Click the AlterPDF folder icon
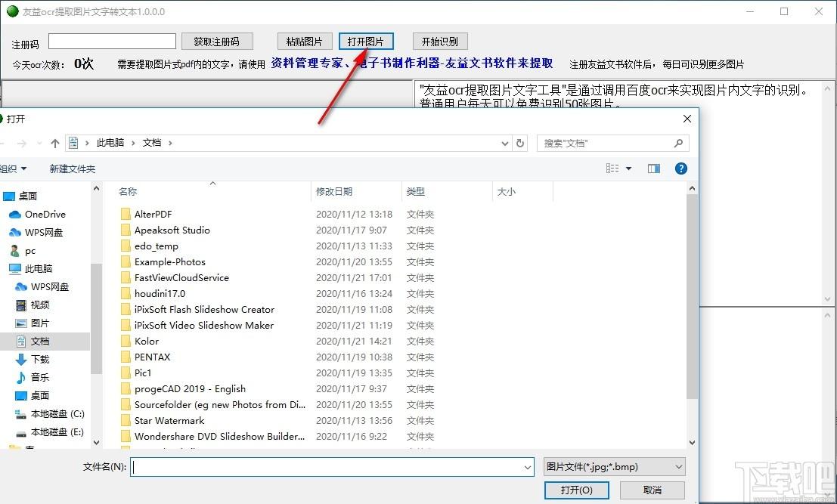Viewport: 837px width, 504px height. click(126, 215)
